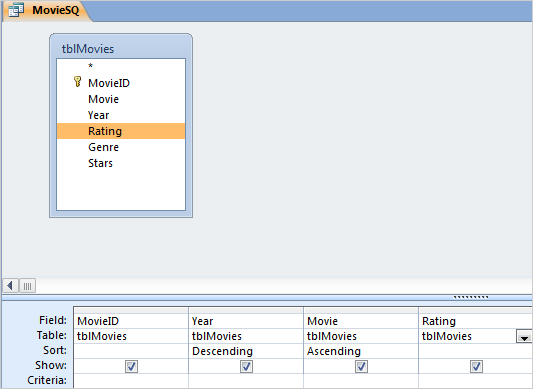
Task: Click the Criteria cell under Year column
Action: pyautogui.click(x=246, y=381)
